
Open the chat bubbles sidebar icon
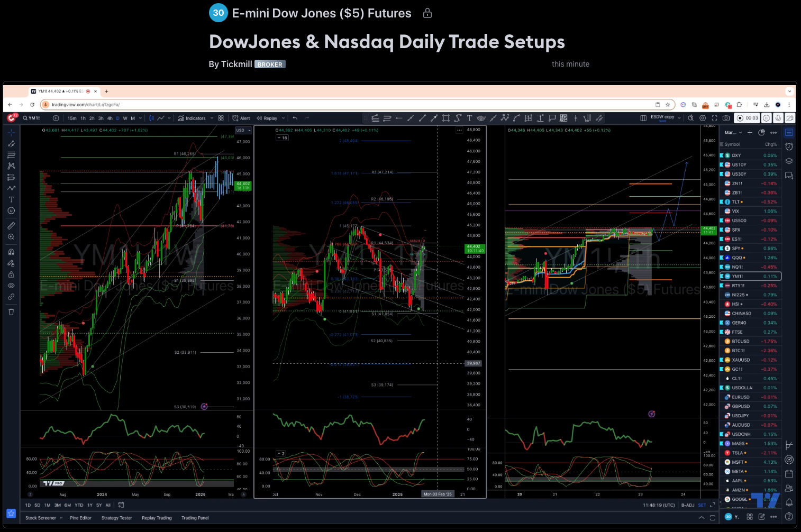789,176
